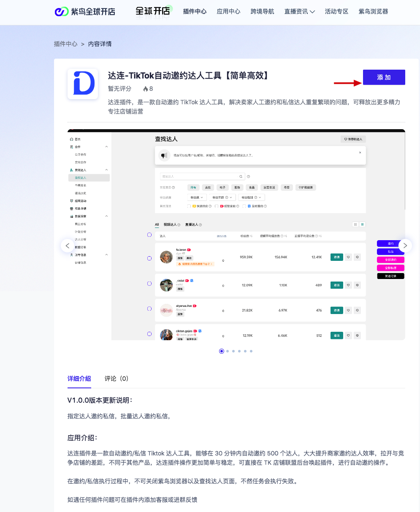Switch to grid view icon
The image size is (420, 512).
[x=356, y=224]
